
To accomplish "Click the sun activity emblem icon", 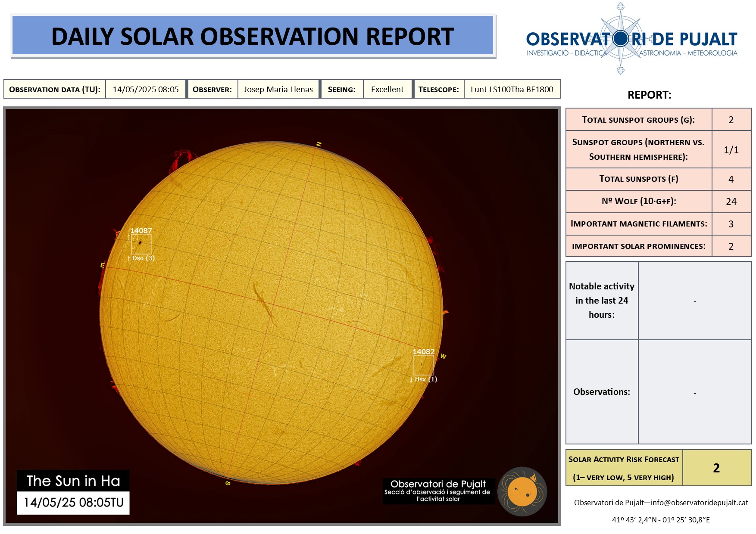I will 522,491.
